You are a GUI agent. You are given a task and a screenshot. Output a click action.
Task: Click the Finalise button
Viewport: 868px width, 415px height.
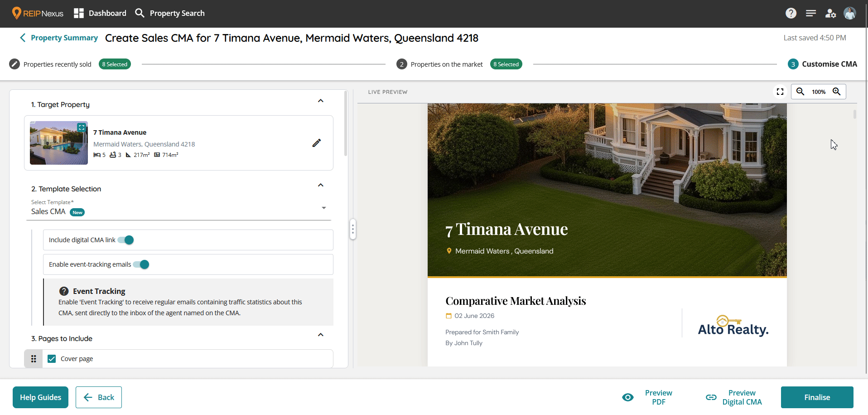click(817, 397)
